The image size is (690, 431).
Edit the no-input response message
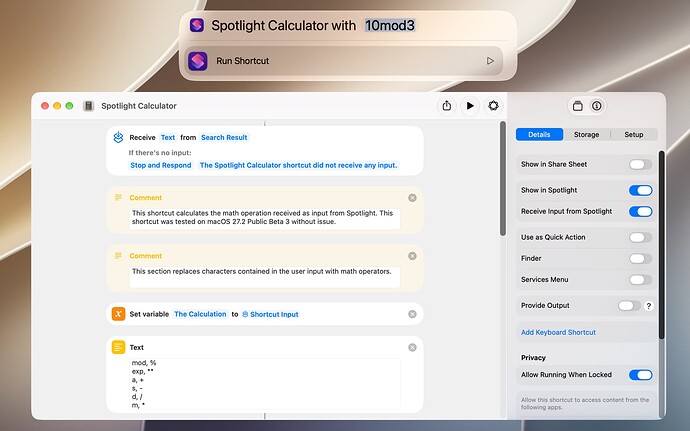click(298, 165)
